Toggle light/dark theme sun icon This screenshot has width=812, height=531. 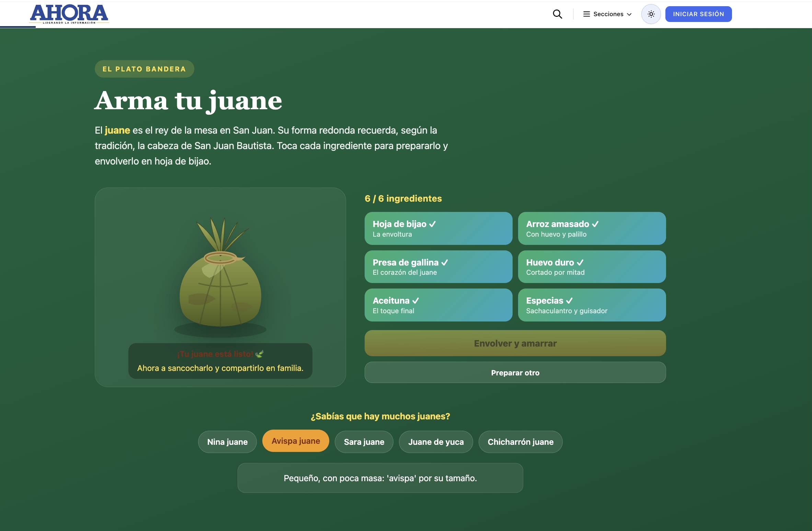(x=651, y=14)
